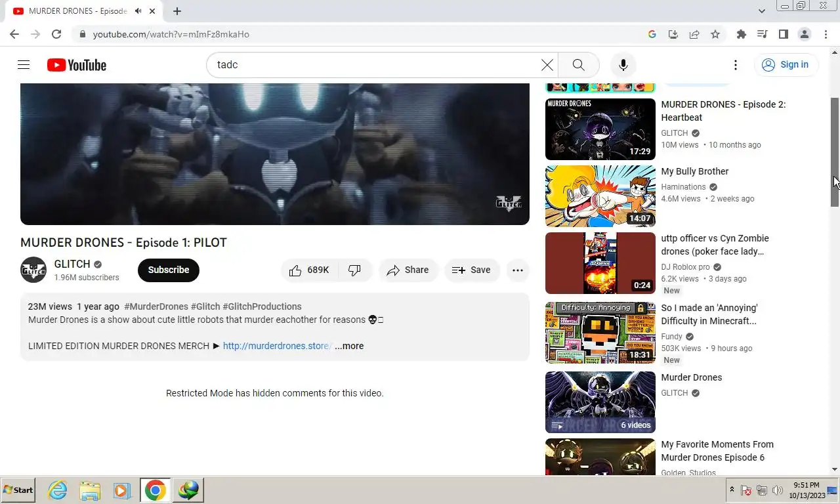840x504 pixels.
Task: Go forward in browser history
Action: pos(35,34)
